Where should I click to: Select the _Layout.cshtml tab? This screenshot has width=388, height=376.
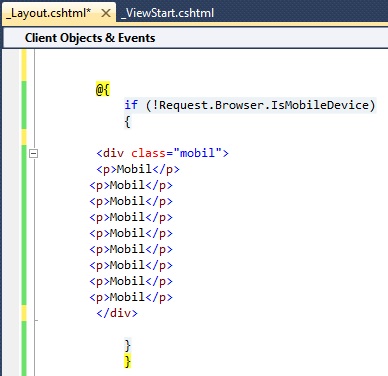49,13
